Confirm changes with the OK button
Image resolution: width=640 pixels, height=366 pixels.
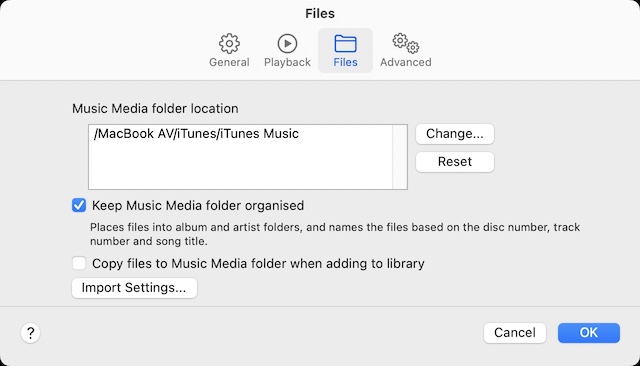589,333
